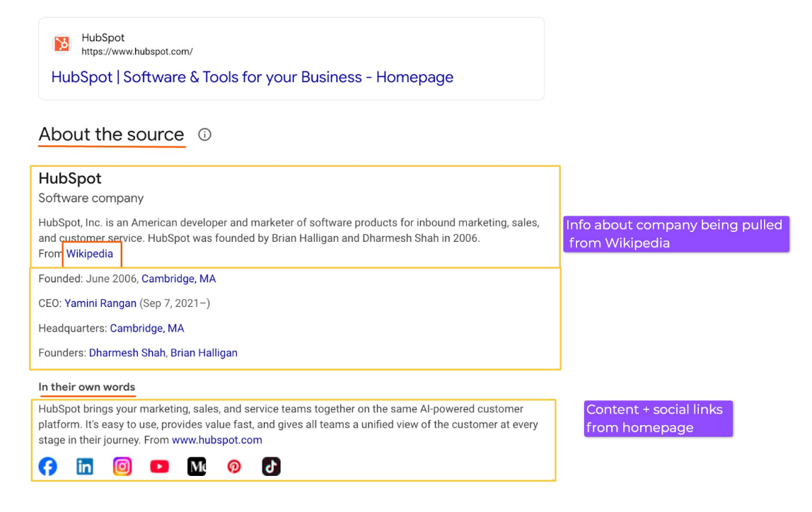The height and width of the screenshot is (512, 812).
Task: Follow the Wikipedia source link
Action: click(90, 254)
